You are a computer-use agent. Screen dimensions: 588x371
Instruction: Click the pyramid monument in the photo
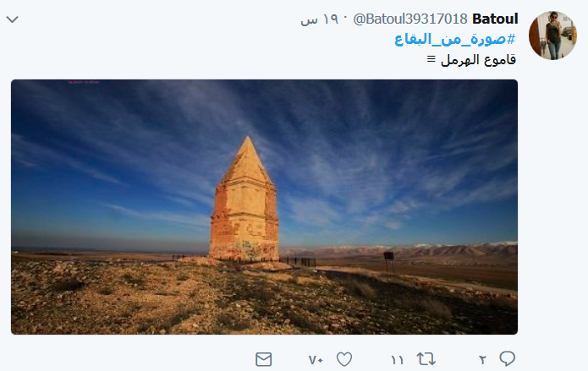pos(245,199)
